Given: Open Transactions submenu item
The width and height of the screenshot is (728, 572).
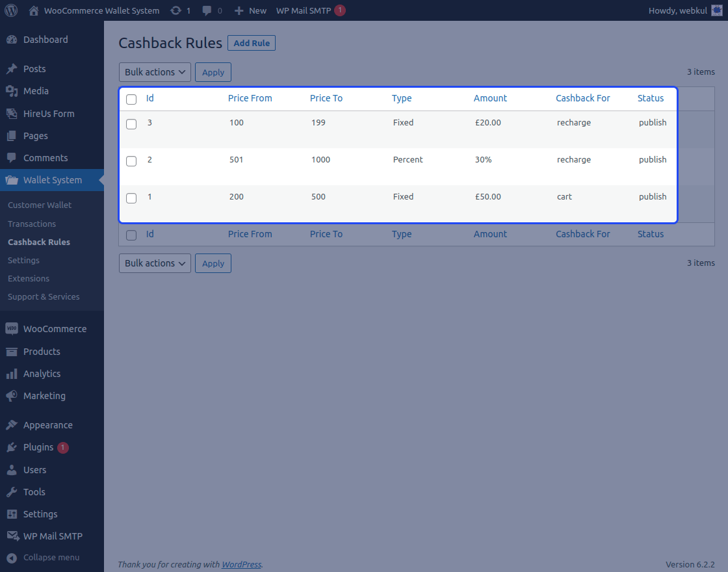Looking at the screenshot, I should pyautogui.click(x=32, y=224).
